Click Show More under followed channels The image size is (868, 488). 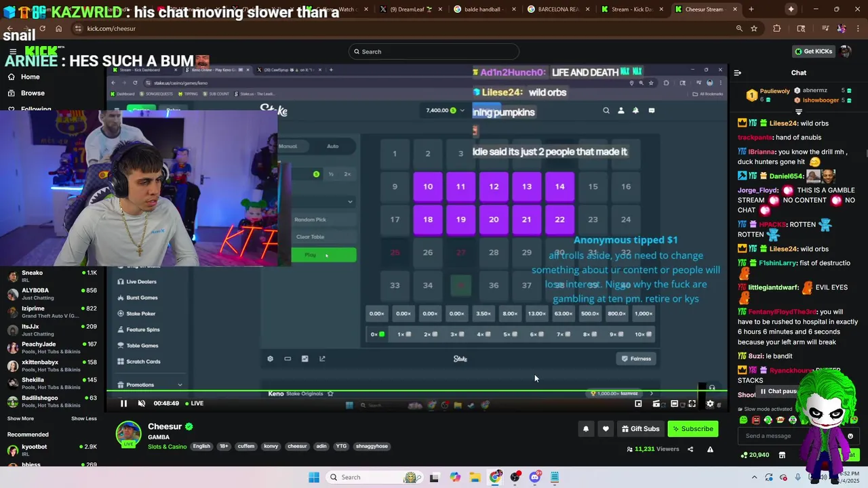point(20,418)
